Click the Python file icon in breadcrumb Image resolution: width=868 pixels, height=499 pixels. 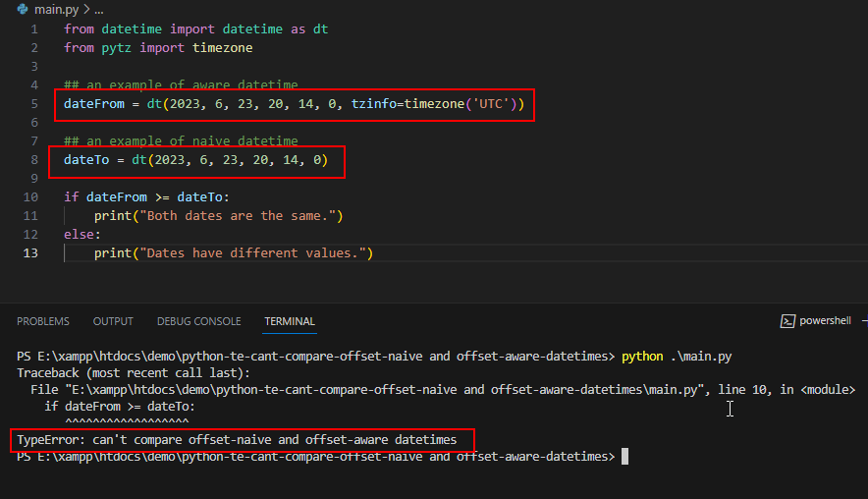click(x=23, y=9)
